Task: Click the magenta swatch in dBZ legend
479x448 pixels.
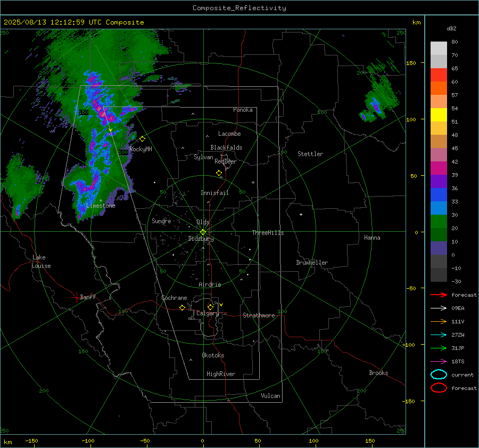Action: pos(439,168)
